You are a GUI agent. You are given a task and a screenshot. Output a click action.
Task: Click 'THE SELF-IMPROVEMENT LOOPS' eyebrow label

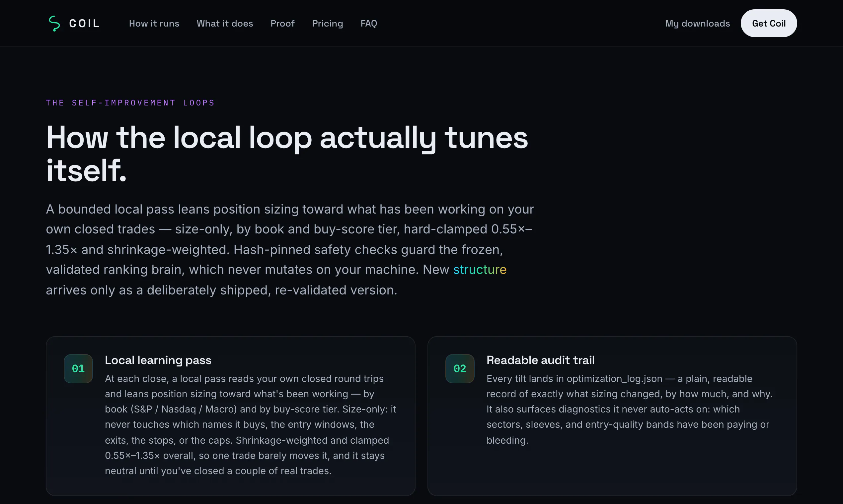tap(130, 103)
